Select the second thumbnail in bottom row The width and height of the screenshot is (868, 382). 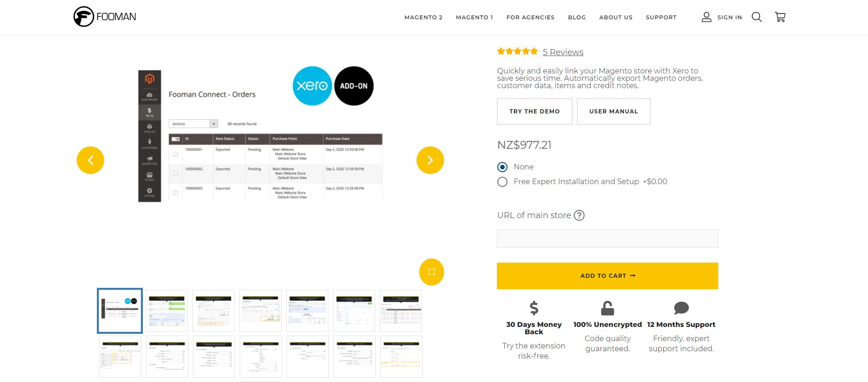tap(167, 357)
